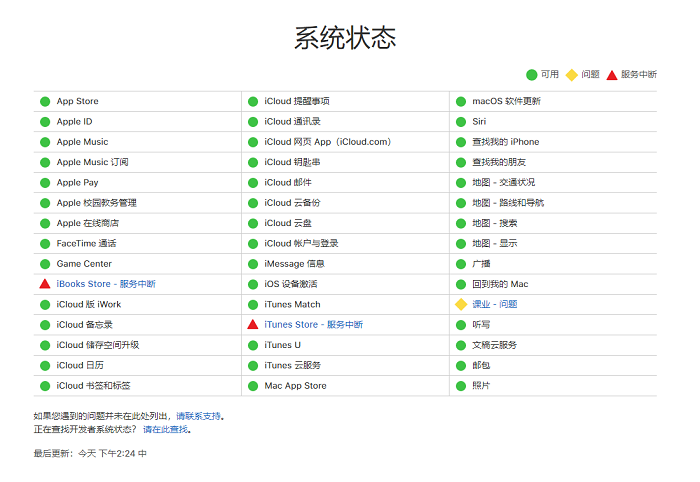Click the iOS 设备激活 row text

291,284
